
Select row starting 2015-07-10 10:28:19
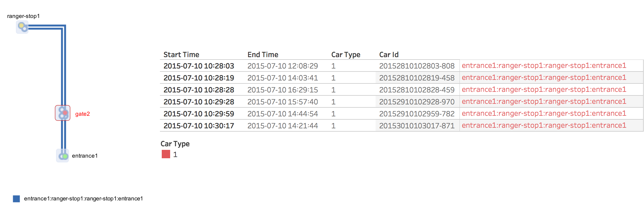401,78
